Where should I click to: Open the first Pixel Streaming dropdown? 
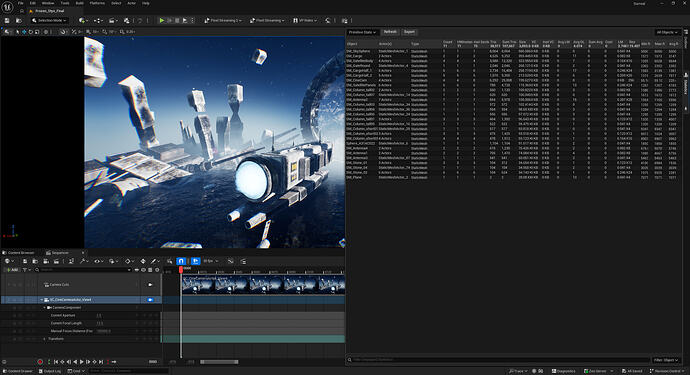(223, 20)
